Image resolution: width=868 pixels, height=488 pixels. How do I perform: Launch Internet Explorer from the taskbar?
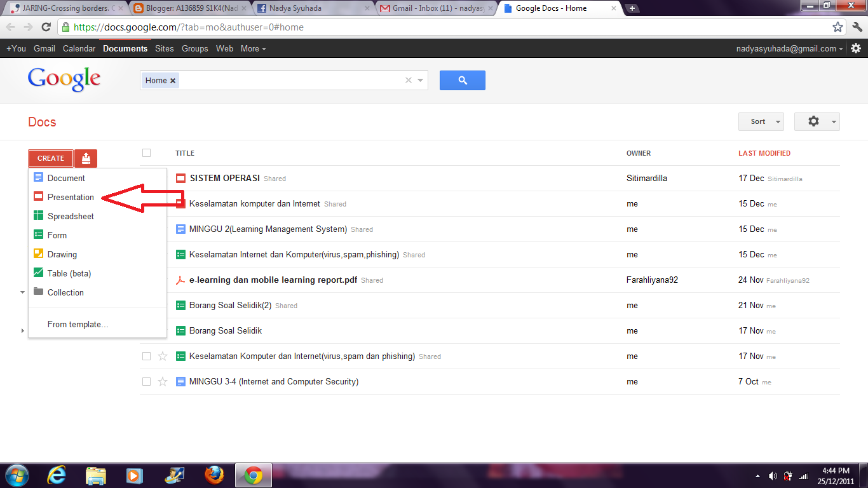coord(57,475)
